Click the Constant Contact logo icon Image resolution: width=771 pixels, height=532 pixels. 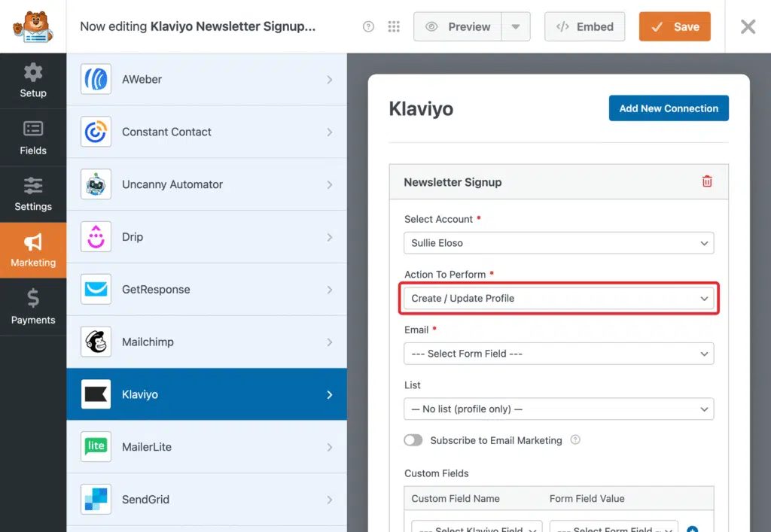pyautogui.click(x=96, y=132)
